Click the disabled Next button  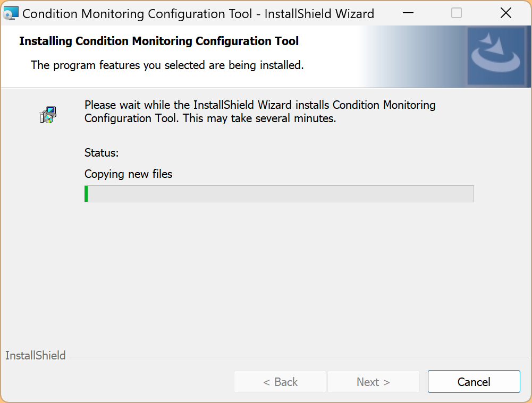373,382
